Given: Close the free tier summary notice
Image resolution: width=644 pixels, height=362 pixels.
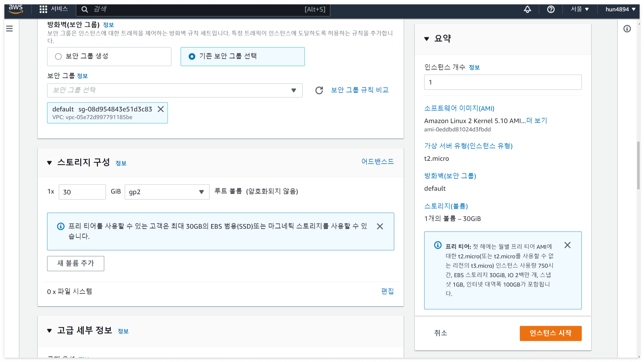Looking at the screenshot, I should [x=567, y=245].
